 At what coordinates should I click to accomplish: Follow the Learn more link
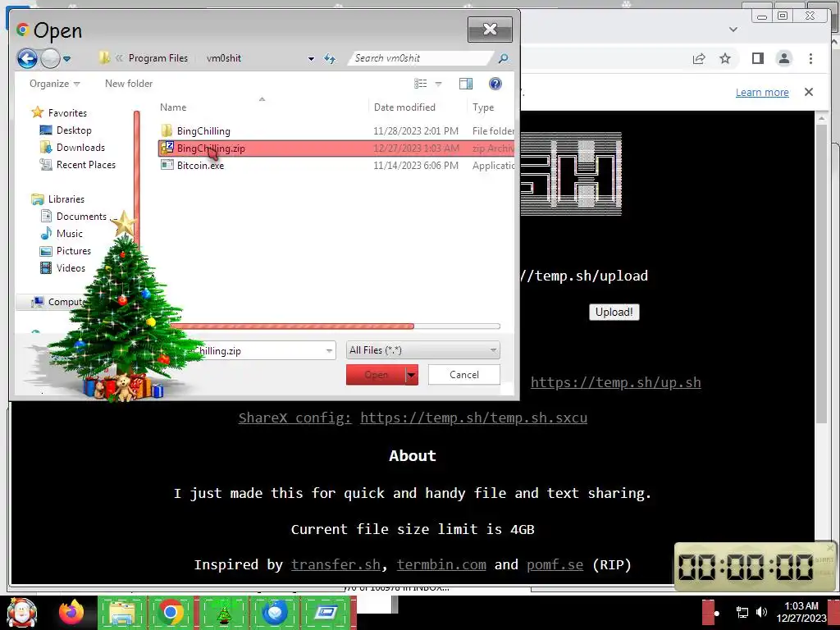coord(762,92)
